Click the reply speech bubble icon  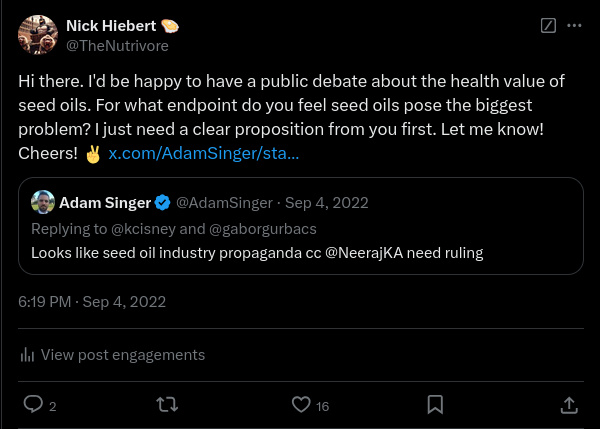32,405
